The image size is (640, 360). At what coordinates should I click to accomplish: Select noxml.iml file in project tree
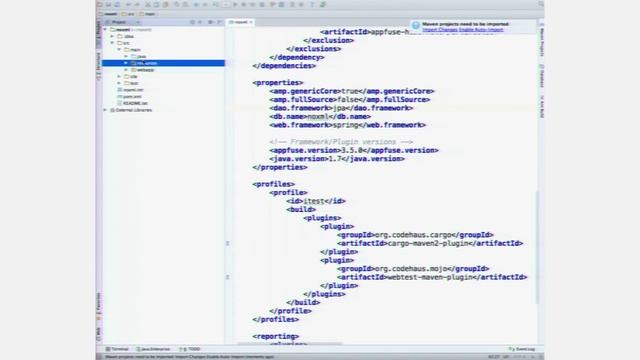pyautogui.click(x=130, y=90)
